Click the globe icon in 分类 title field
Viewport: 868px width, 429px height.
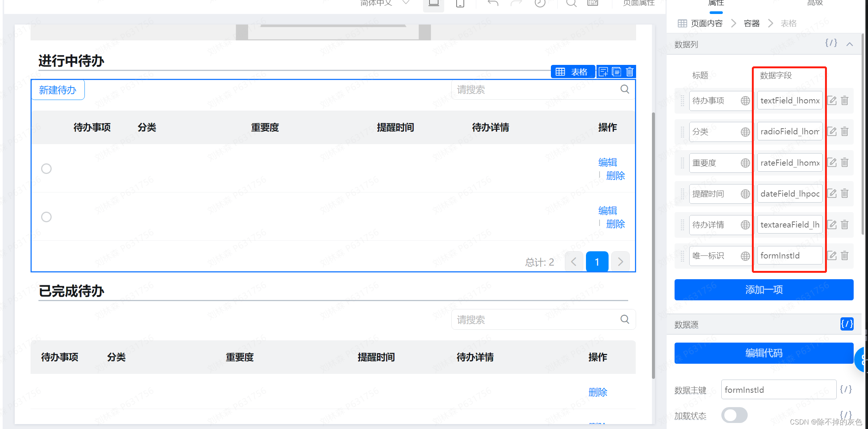click(745, 132)
